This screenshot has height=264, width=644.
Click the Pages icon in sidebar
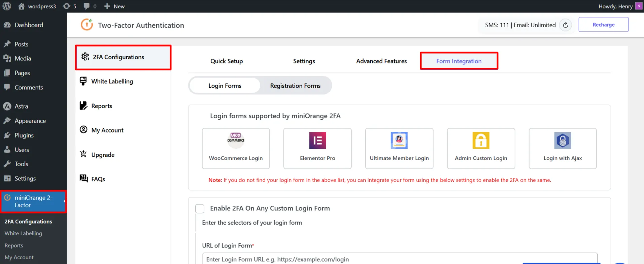7,73
